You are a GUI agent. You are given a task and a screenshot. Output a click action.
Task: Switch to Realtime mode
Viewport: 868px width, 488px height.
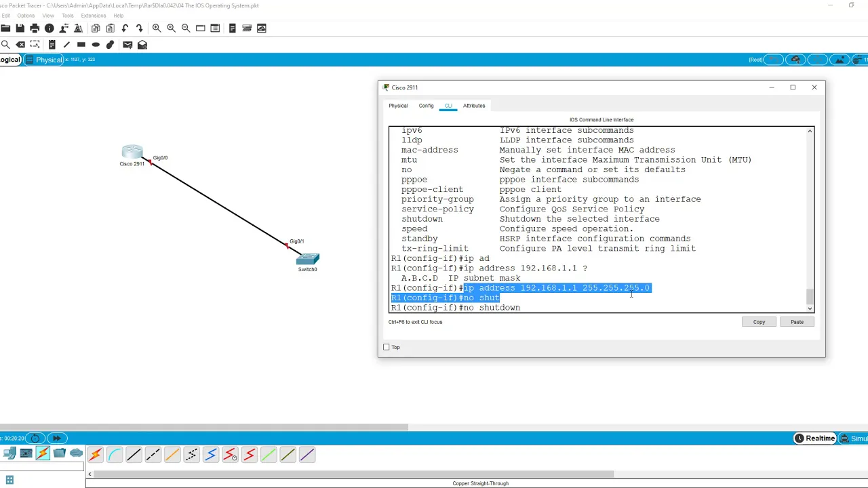point(815,439)
